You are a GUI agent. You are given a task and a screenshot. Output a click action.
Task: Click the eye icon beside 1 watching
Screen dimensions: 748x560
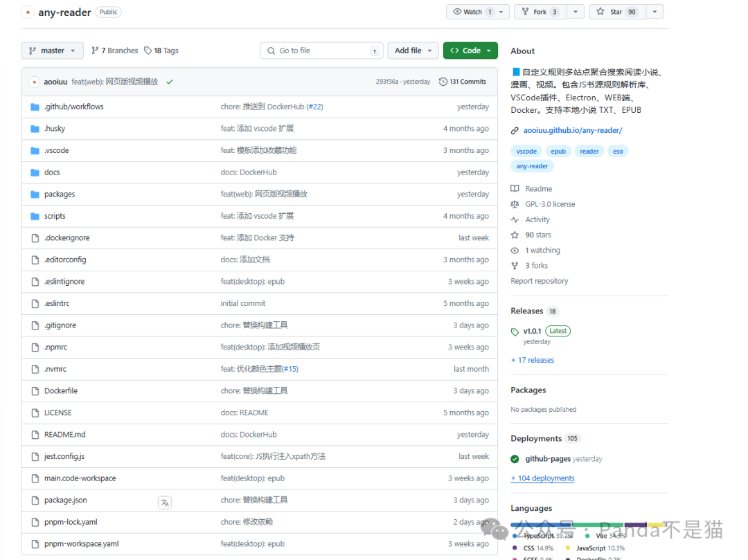pyautogui.click(x=515, y=250)
